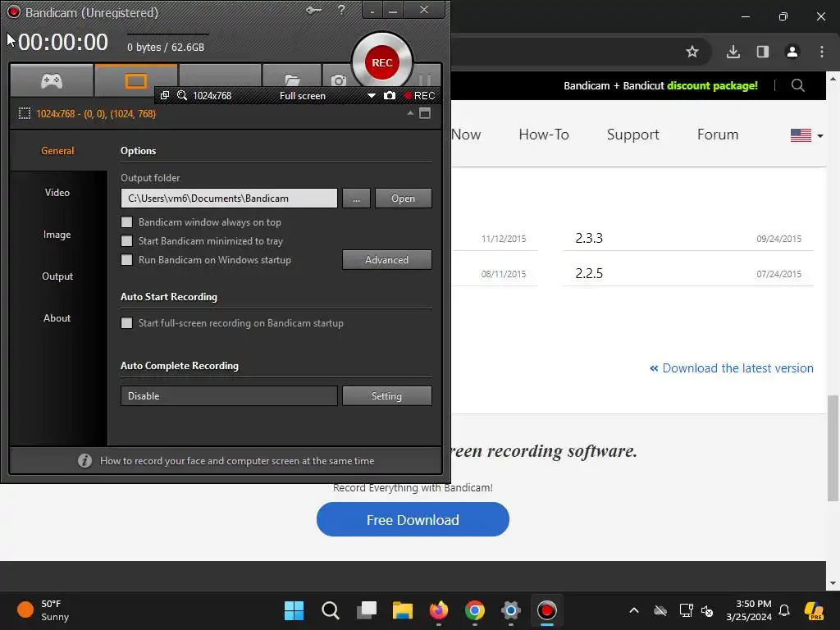Screen dimensions: 840x630
Task: Take screenshot with small camera icon in capture bar
Action: 390,95
